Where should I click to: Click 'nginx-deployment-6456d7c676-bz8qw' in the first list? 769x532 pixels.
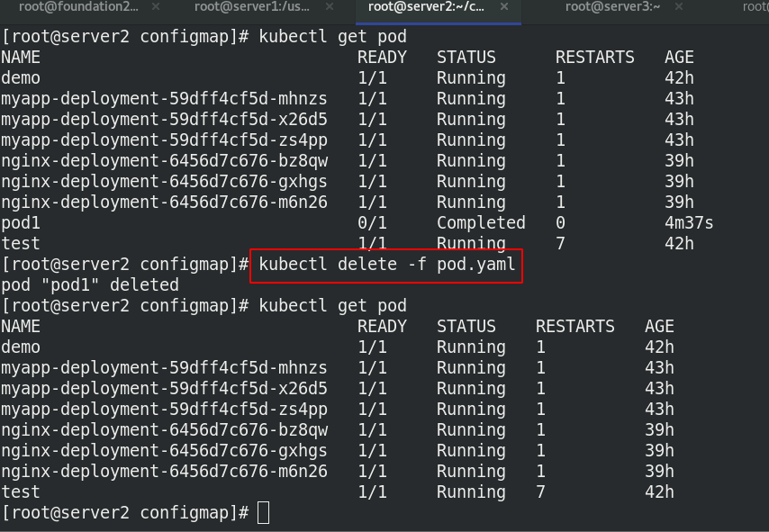pos(164,161)
